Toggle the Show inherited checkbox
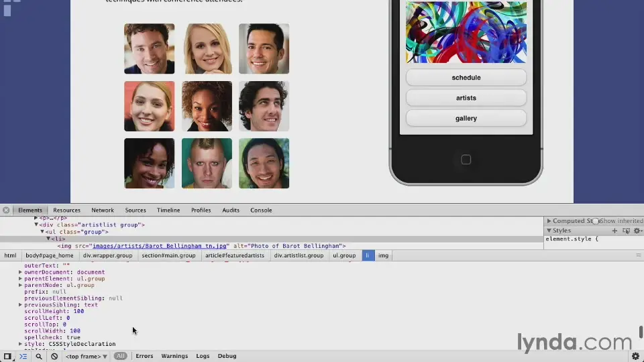This screenshot has height=362, width=644. (x=595, y=221)
